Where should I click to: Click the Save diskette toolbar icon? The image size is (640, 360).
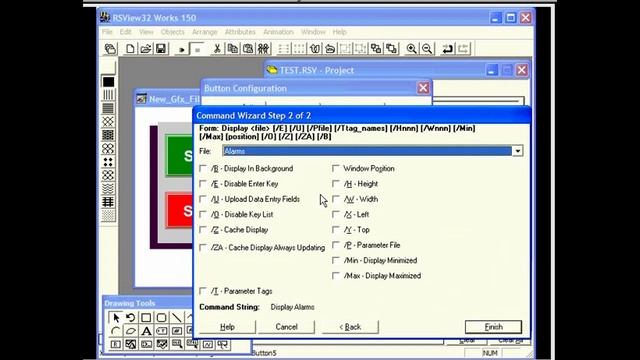(x=161, y=49)
